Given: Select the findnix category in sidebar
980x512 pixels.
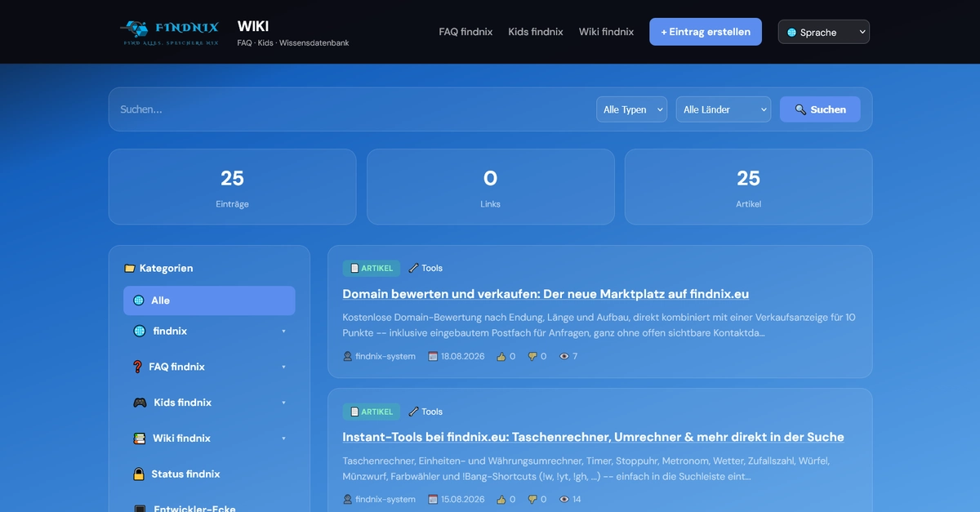Looking at the screenshot, I should (209, 331).
